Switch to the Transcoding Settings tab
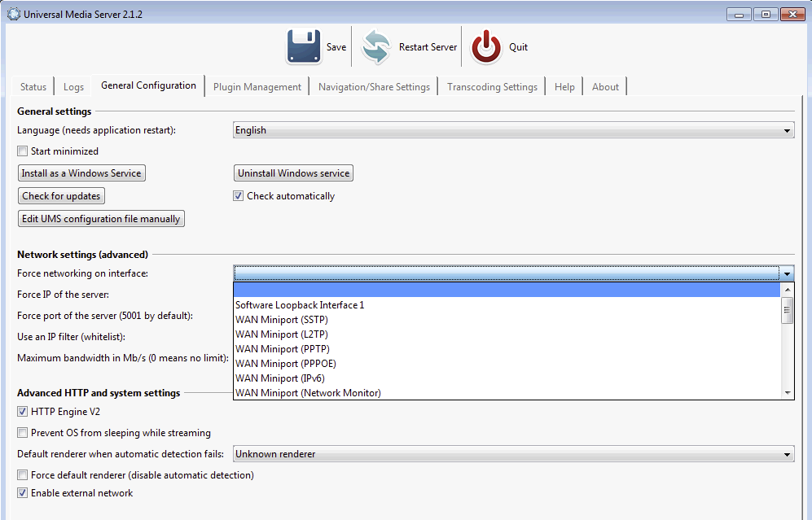 pyautogui.click(x=492, y=87)
